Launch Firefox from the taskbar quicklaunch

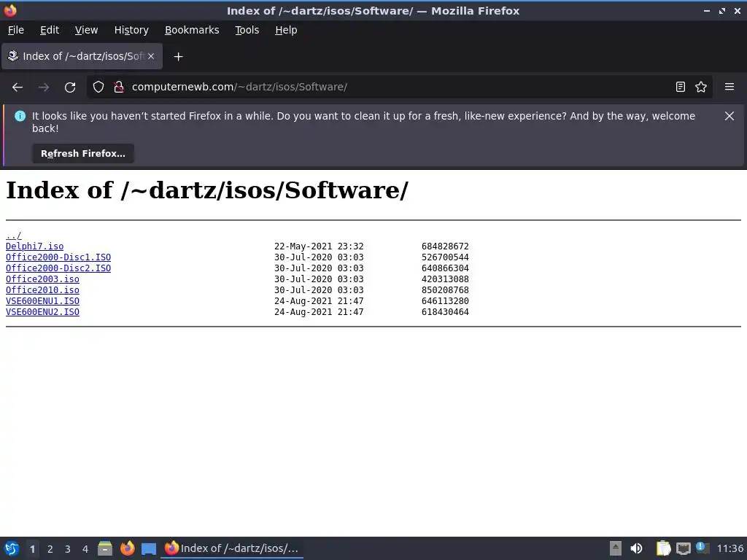point(127,548)
